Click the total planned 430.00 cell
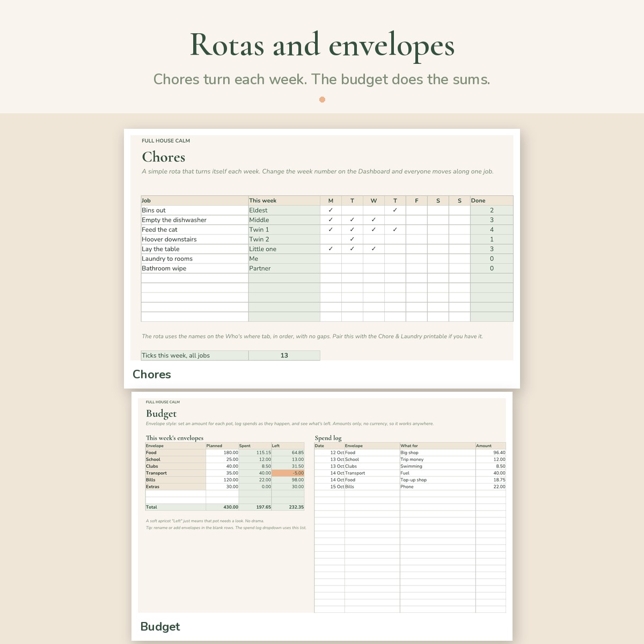Viewport: 644px width, 644px height. [222, 507]
